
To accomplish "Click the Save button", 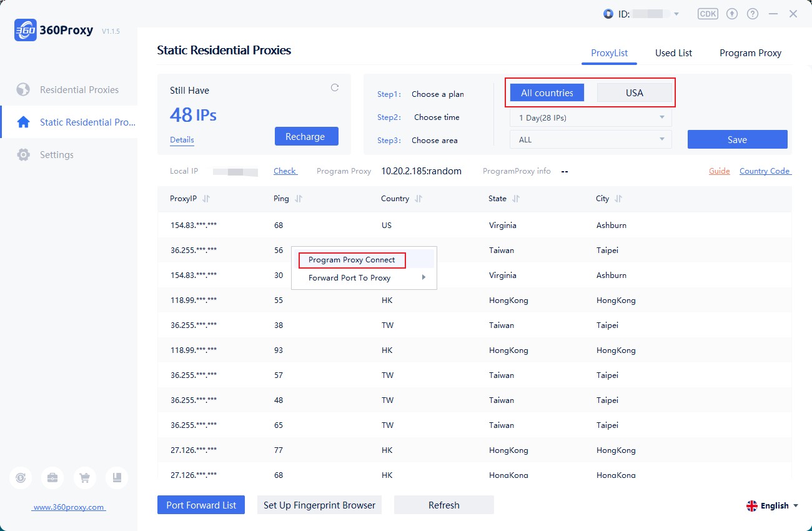I will click(x=738, y=139).
